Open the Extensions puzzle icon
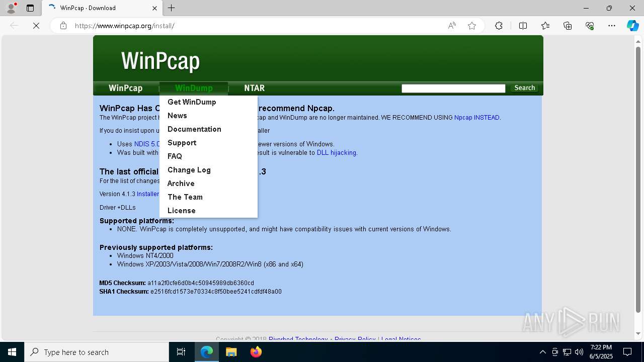Image resolution: width=644 pixels, height=362 pixels. [x=499, y=26]
